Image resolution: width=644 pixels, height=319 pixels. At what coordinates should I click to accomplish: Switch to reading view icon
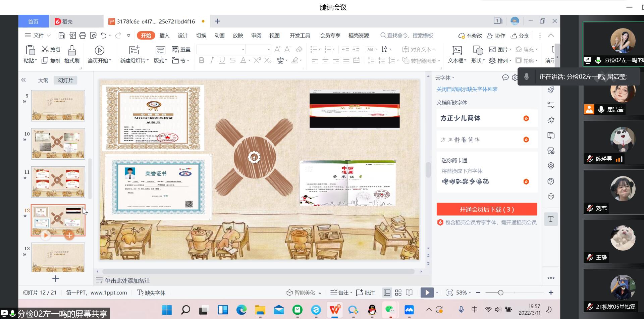click(x=409, y=293)
